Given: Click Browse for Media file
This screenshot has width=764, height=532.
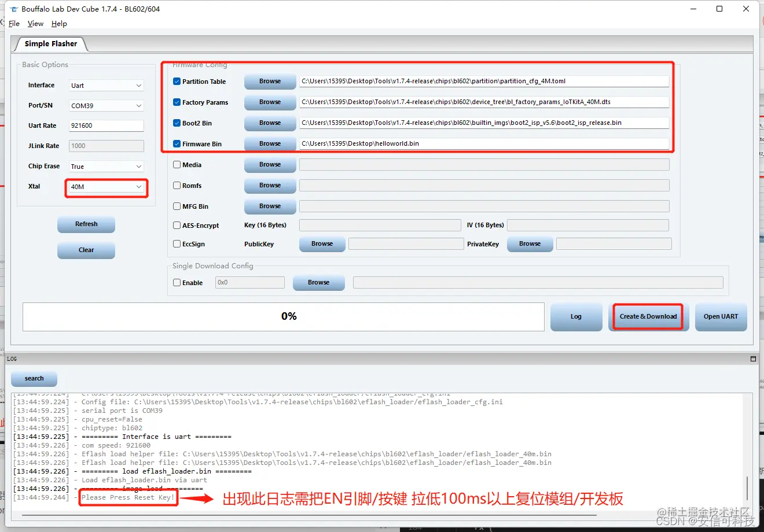Looking at the screenshot, I should (x=270, y=165).
